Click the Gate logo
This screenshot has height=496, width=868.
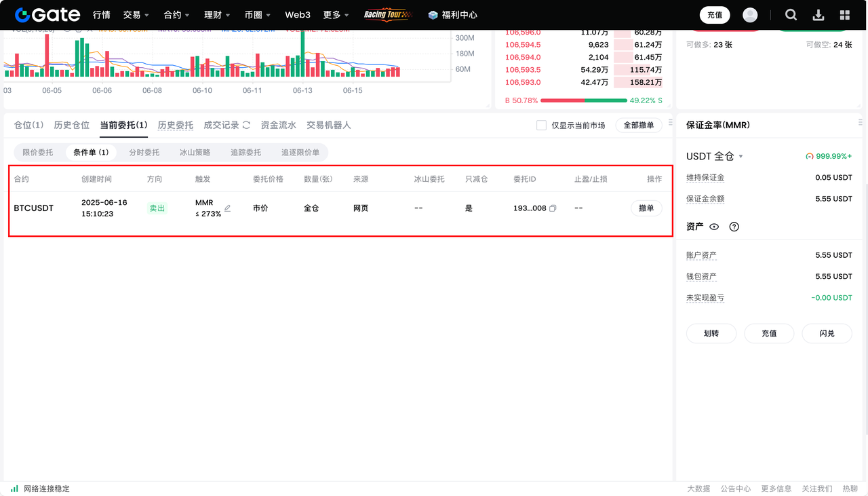coord(47,15)
